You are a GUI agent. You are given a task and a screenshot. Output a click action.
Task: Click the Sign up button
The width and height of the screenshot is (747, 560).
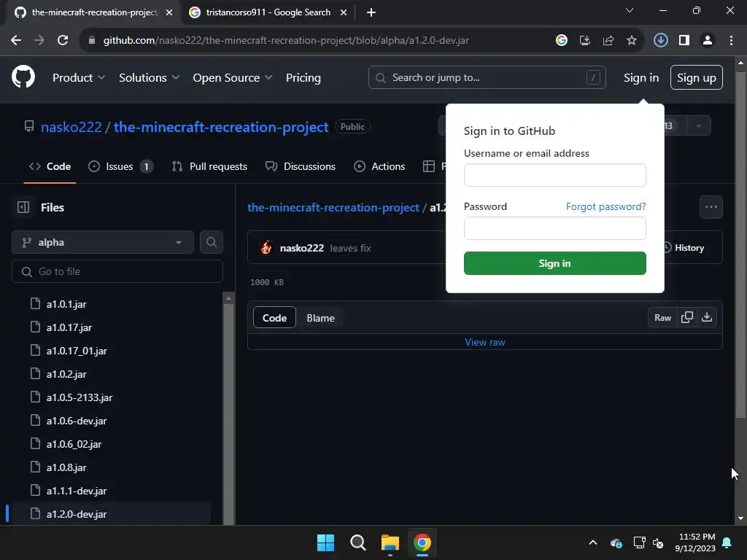(x=696, y=77)
